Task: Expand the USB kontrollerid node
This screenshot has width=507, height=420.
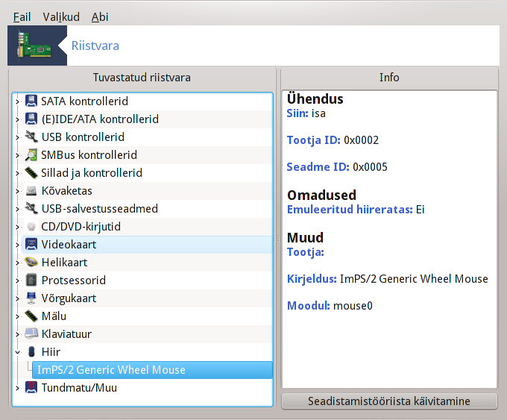Action: coord(17,137)
